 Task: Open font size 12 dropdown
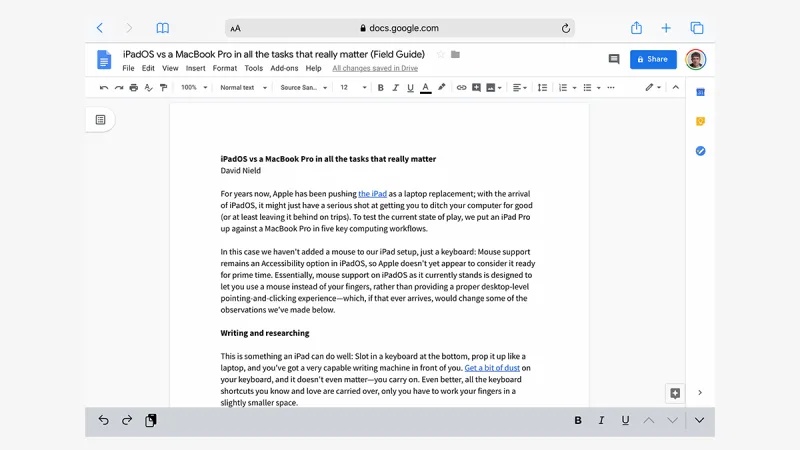coord(353,88)
